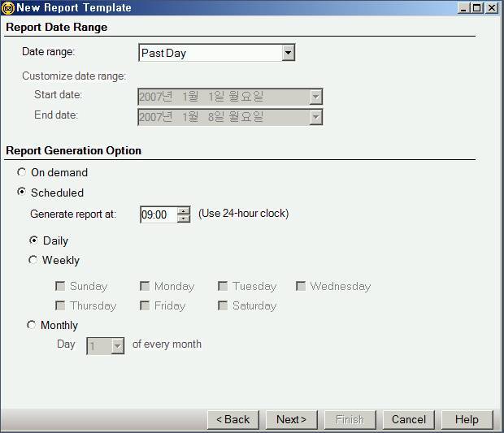
Task: Open the Day of every month dropdown
Action: coord(118,346)
